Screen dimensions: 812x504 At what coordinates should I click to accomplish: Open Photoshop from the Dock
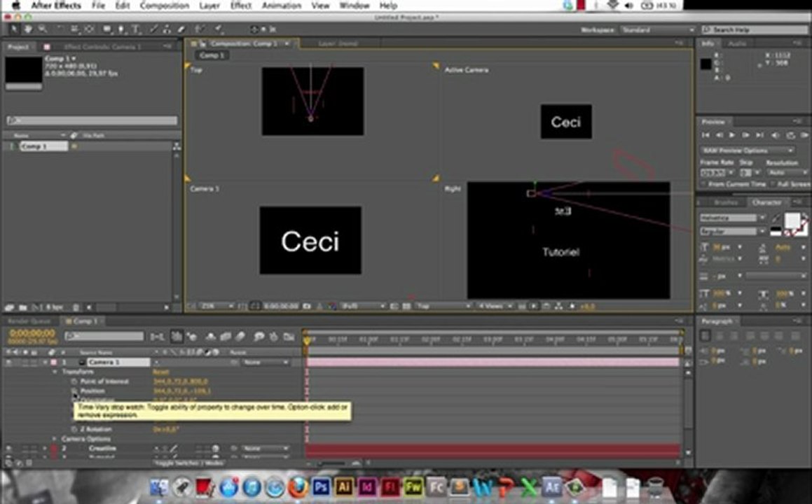pyautogui.click(x=321, y=487)
